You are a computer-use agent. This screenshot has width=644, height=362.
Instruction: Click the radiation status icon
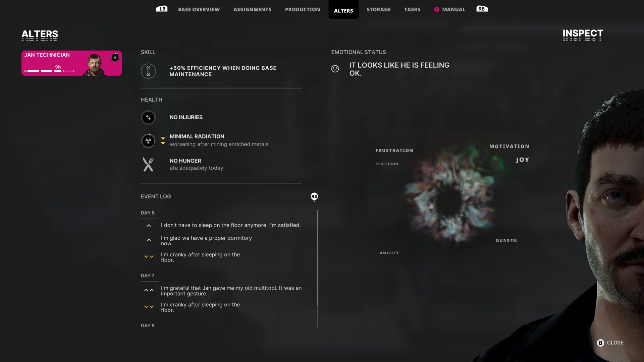pyautogui.click(x=148, y=141)
